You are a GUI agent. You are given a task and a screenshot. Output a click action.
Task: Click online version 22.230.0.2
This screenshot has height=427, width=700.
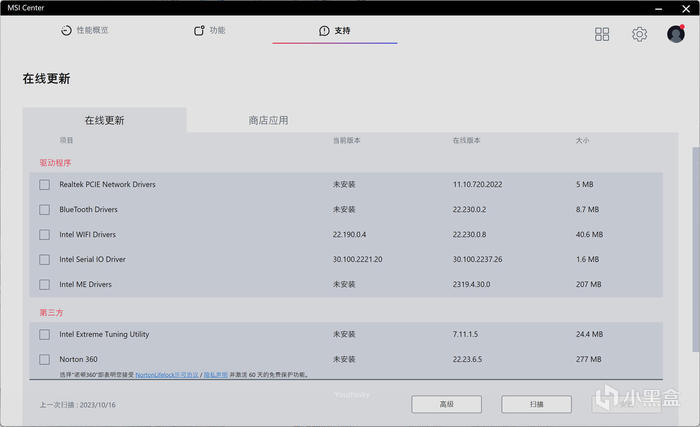coord(469,209)
